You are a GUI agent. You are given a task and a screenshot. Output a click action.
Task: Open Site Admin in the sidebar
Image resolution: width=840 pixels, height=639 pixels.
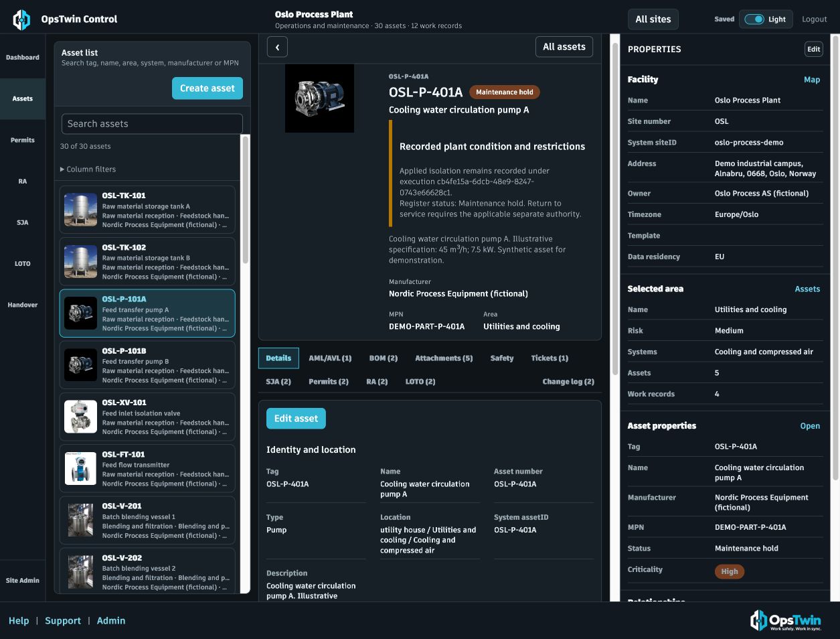coord(23,581)
